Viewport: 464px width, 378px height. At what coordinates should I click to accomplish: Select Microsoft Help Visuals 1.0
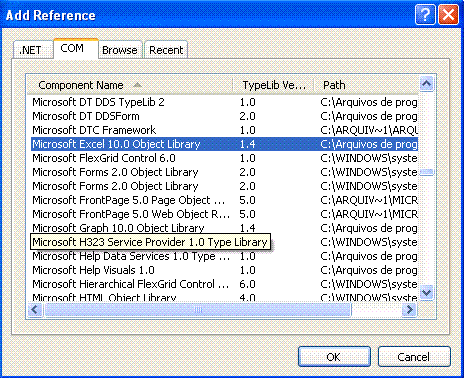(x=224, y=270)
